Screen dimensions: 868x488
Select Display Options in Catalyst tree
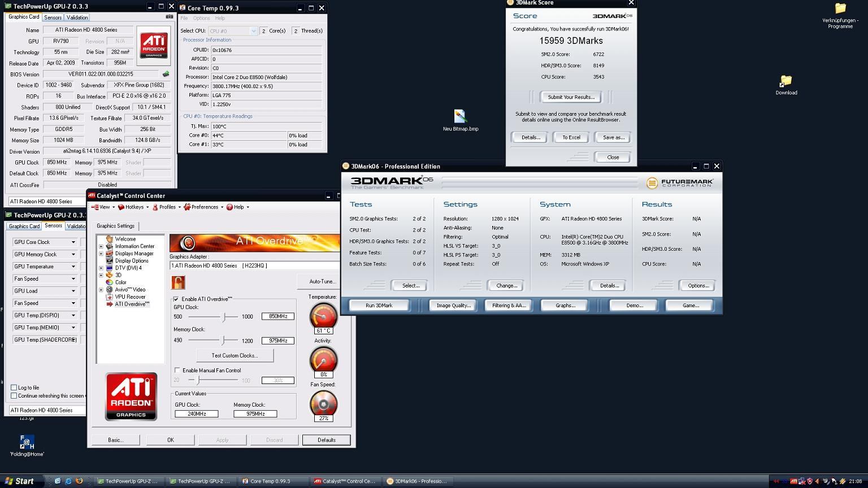(x=132, y=261)
